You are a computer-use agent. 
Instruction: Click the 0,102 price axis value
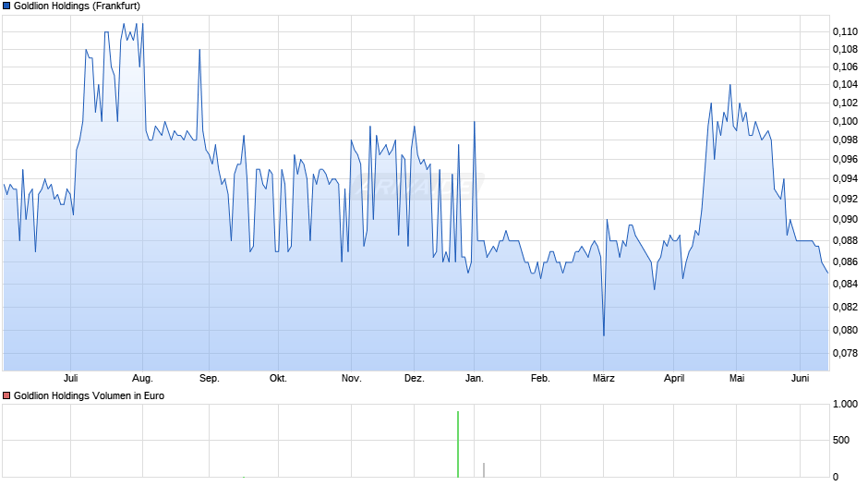(x=845, y=103)
